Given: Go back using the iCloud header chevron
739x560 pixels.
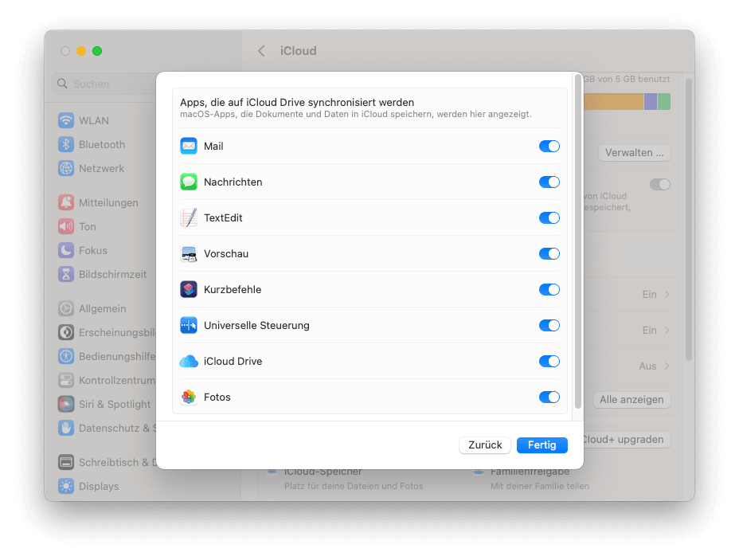Looking at the screenshot, I should click(261, 51).
